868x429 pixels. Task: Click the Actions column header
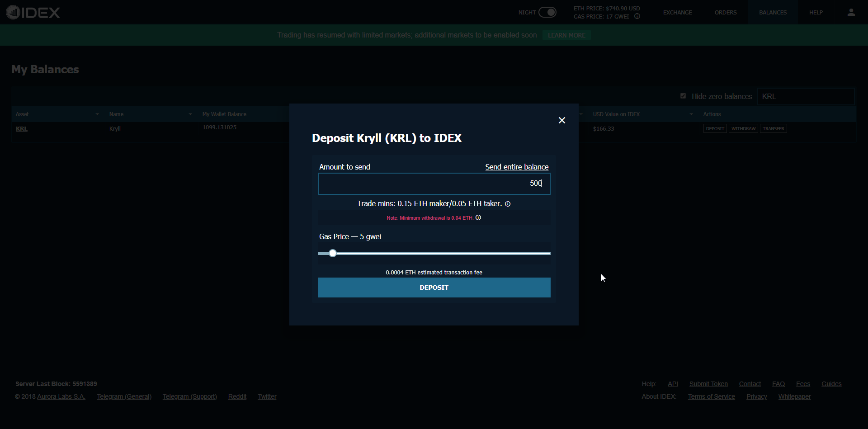tap(712, 114)
